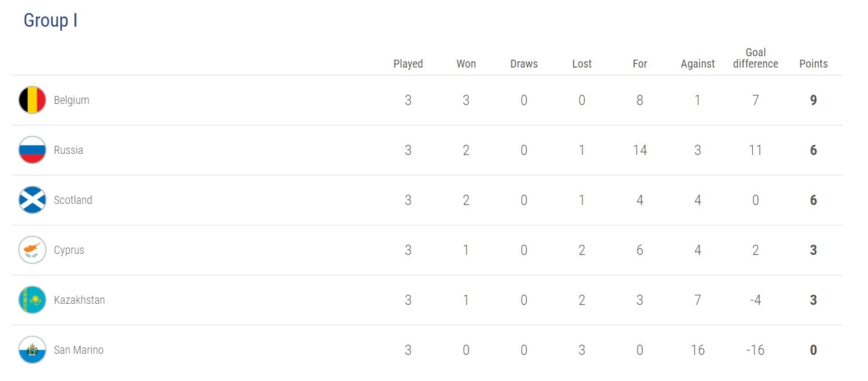Click the Cyprus team name
The image size is (868, 381).
tap(69, 250)
